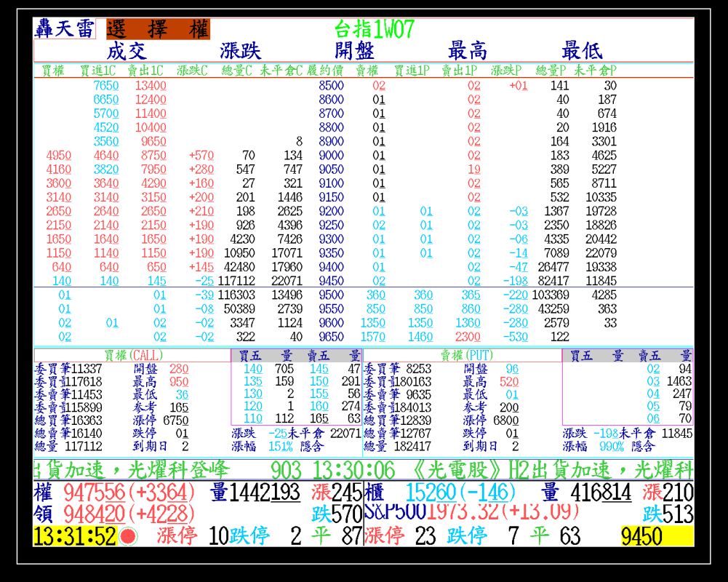Click the 最高 header at top
The image size is (728, 582).
[x=468, y=51]
